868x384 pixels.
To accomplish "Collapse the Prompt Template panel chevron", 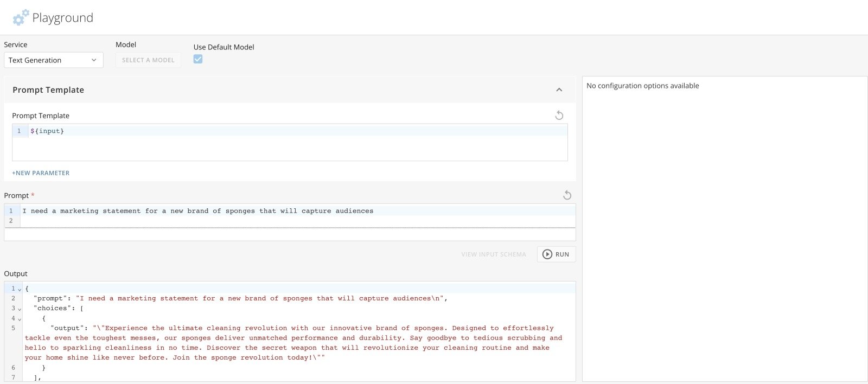I will coord(559,89).
